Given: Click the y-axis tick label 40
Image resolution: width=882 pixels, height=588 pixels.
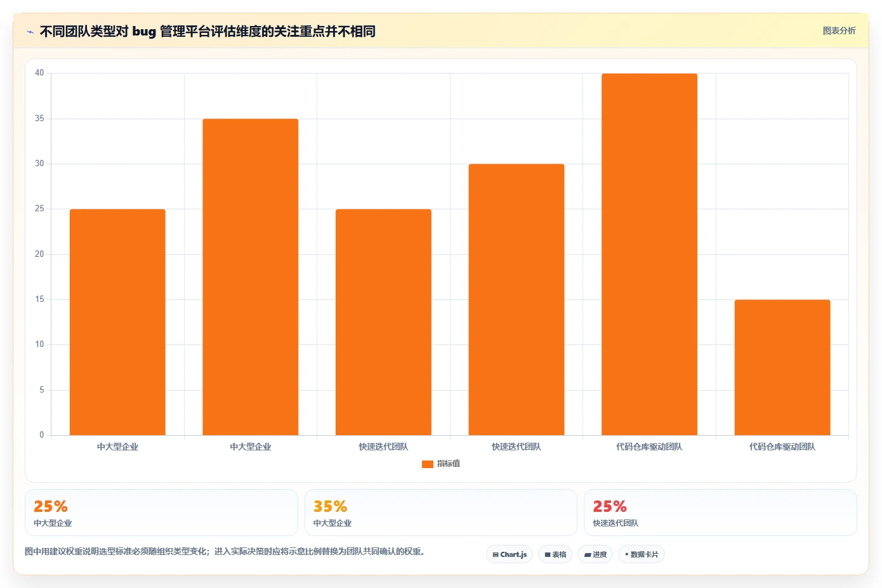Looking at the screenshot, I should (39, 73).
